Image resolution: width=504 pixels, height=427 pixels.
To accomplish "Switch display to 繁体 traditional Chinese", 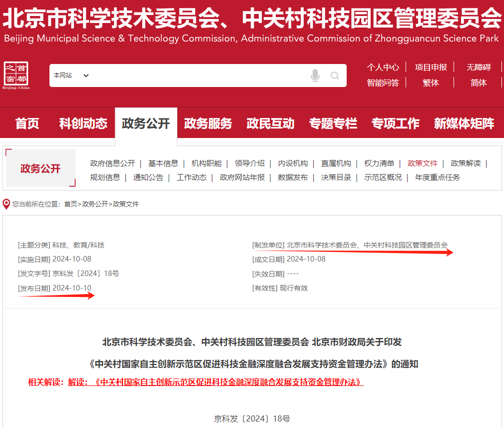I will (x=431, y=82).
